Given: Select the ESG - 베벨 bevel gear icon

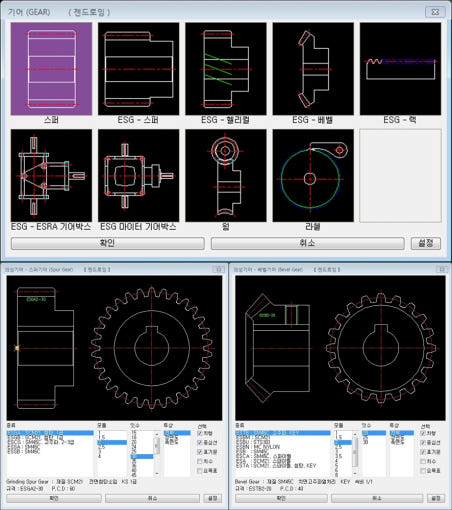Looking at the screenshot, I should [313, 69].
